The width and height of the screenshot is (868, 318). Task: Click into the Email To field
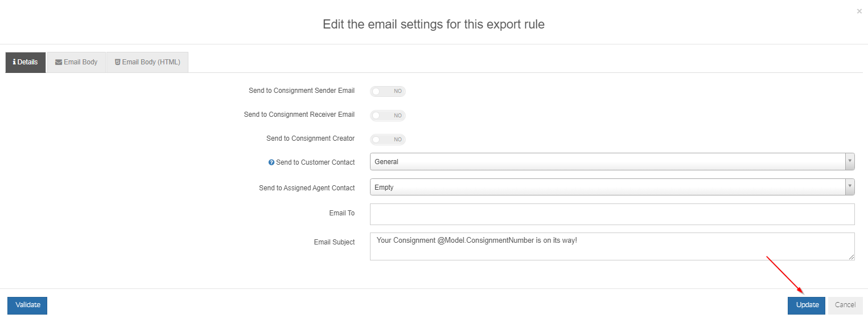[x=612, y=214]
